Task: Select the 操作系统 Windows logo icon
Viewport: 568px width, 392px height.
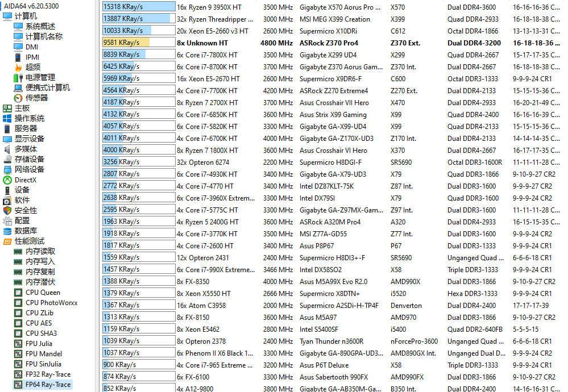Action: point(7,118)
